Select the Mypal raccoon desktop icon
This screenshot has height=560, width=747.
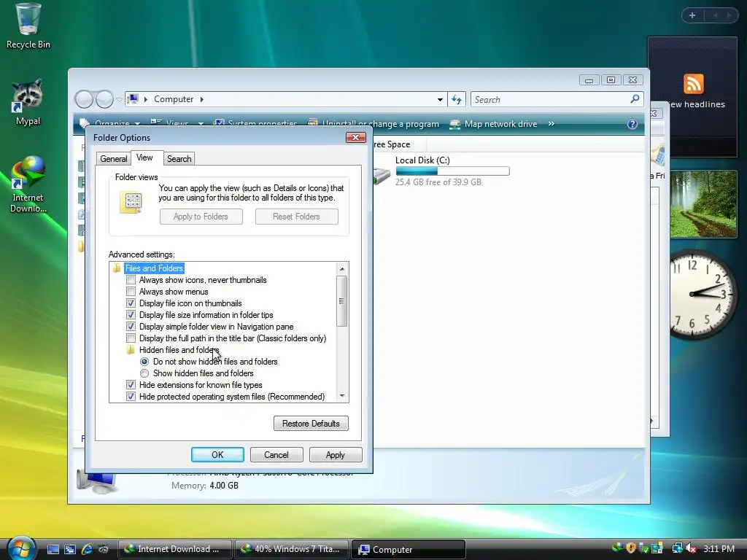(28, 102)
